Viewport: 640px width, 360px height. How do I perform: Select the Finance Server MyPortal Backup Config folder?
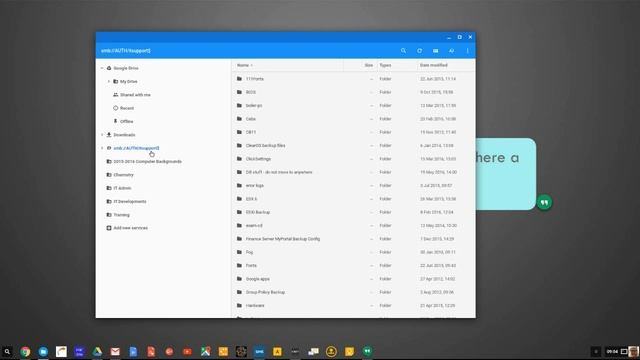click(x=353, y=239)
